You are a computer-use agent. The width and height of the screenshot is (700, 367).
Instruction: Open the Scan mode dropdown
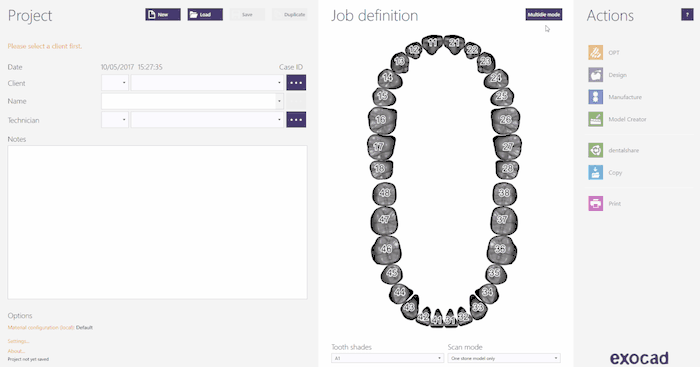pos(504,358)
